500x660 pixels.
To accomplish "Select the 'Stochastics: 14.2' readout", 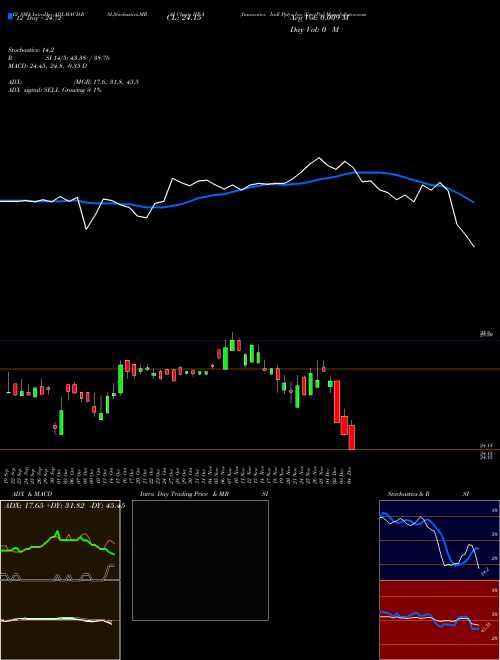I will pyautogui.click(x=31, y=50).
